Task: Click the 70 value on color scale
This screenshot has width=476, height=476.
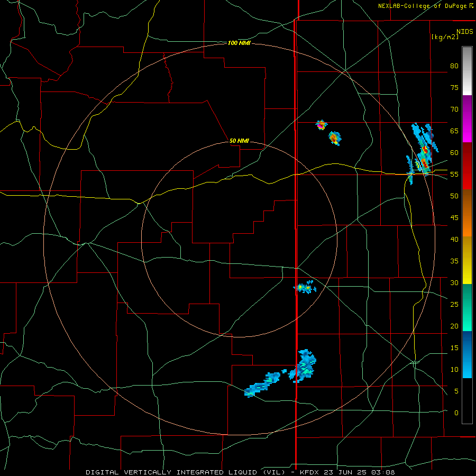Action: click(x=454, y=109)
